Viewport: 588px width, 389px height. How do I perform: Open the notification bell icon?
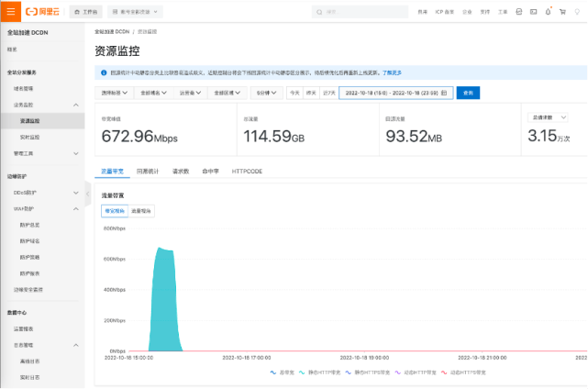coord(549,12)
